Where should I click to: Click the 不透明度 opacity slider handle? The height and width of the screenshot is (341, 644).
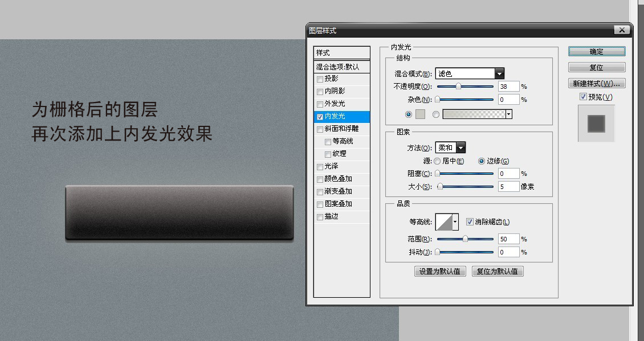pyautogui.click(x=458, y=87)
